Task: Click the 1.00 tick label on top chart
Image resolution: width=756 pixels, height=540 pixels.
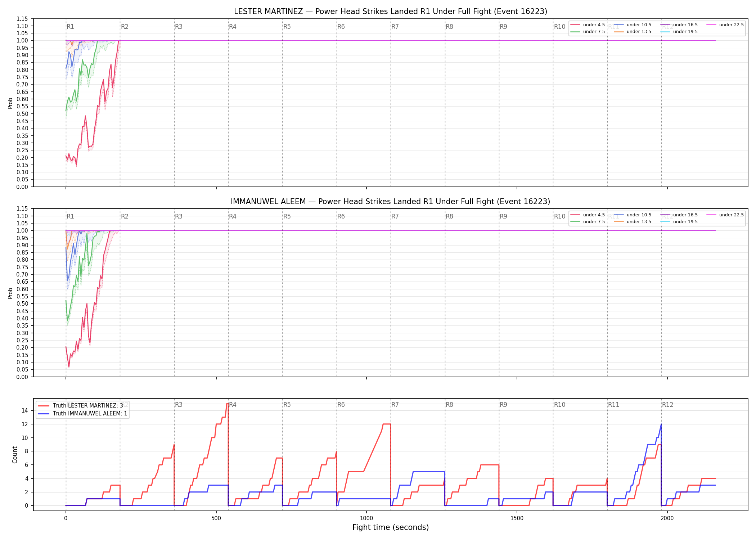Action: (x=22, y=41)
